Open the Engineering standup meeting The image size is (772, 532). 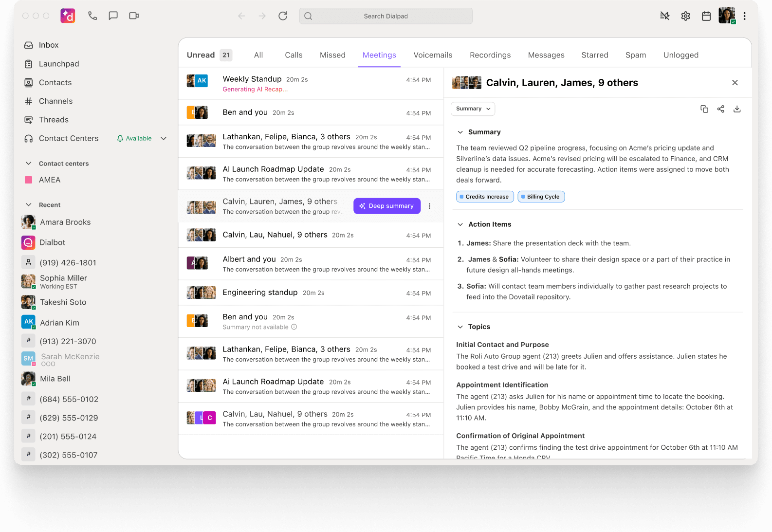coord(311,293)
